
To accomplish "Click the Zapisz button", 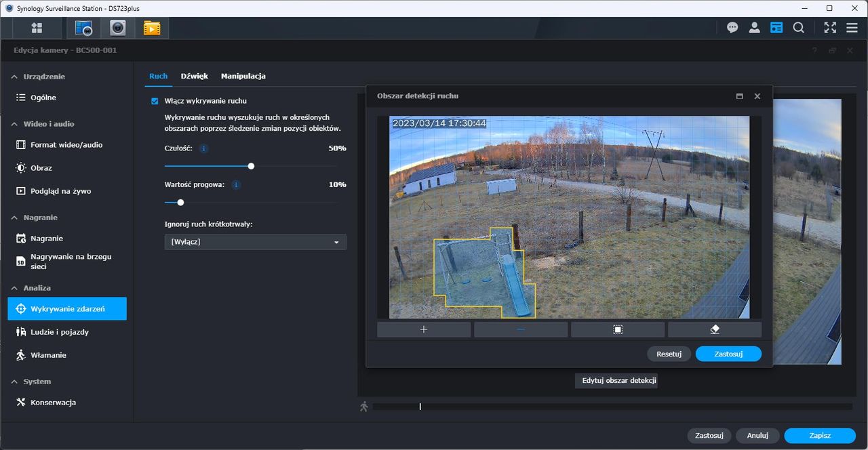I will 820,436.
